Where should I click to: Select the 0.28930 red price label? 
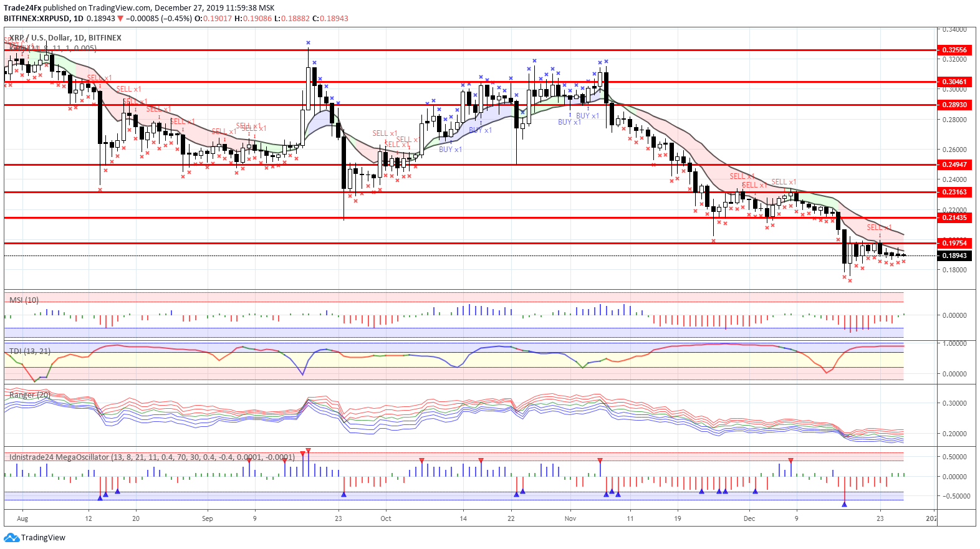pyautogui.click(x=954, y=105)
